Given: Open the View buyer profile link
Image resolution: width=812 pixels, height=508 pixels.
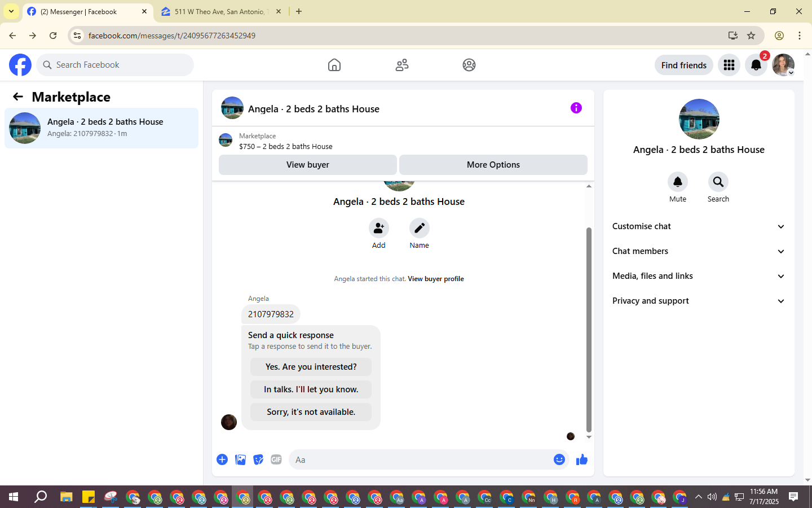Looking at the screenshot, I should point(436,279).
